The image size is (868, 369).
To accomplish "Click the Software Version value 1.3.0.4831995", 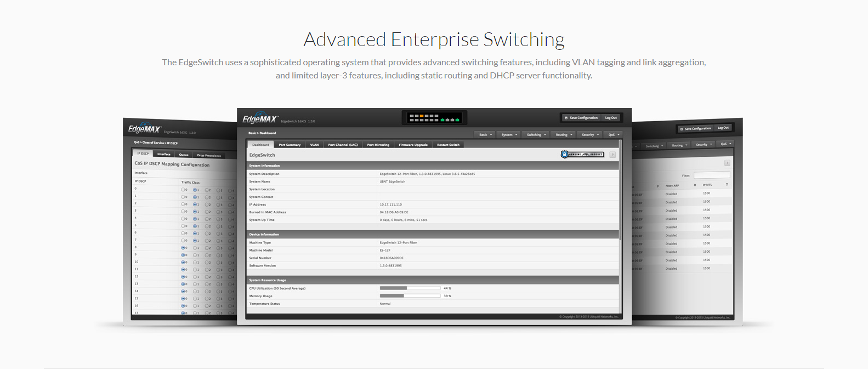I will click(390, 265).
